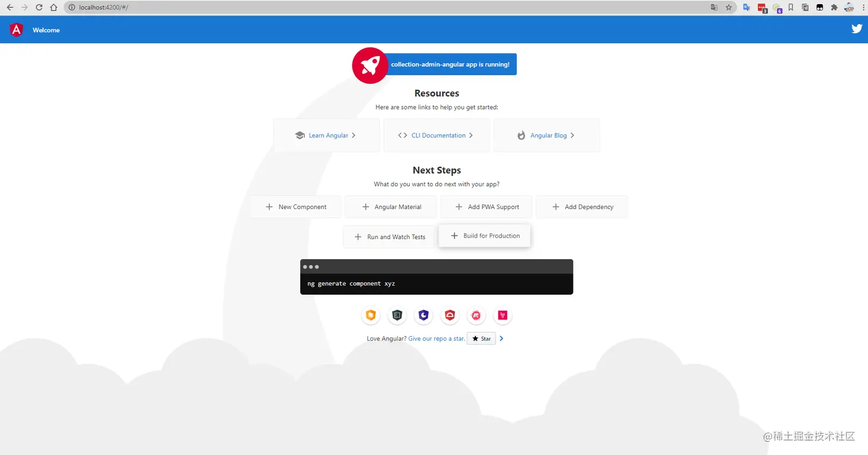
Task: Click the chevron next to Angular Blog
Action: click(x=572, y=136)
